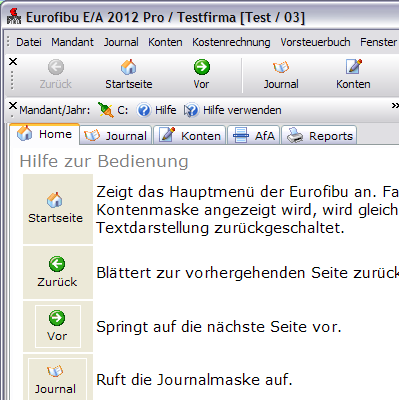Open the Mandant menu

[x=72, y=42]
